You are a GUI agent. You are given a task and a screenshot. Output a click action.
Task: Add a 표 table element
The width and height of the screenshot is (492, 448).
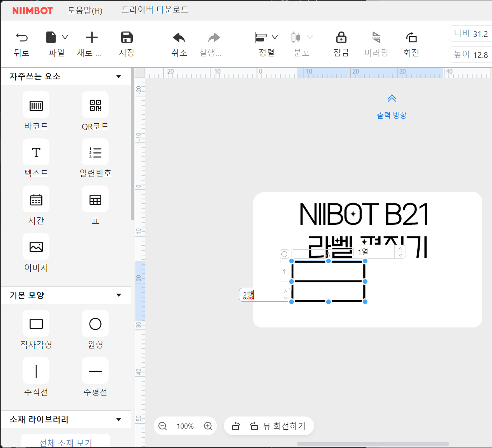(95, 199)
